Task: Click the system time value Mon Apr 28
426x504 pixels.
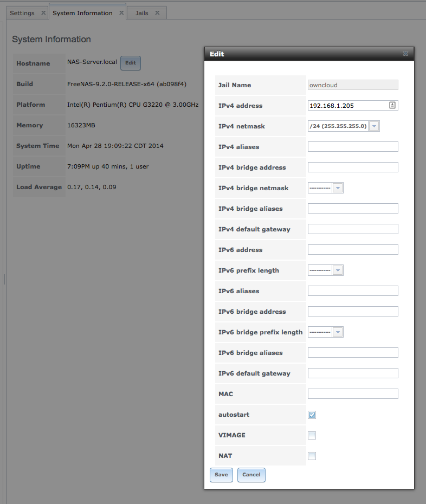Action: click(x=115, y=146)
